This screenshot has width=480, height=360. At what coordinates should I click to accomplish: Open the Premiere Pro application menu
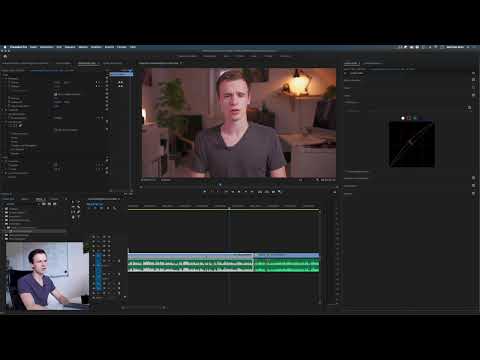pos(18,47)
